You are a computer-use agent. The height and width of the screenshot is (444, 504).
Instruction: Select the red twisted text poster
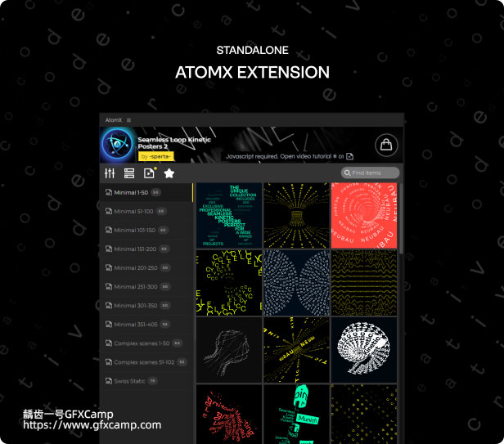229,414
